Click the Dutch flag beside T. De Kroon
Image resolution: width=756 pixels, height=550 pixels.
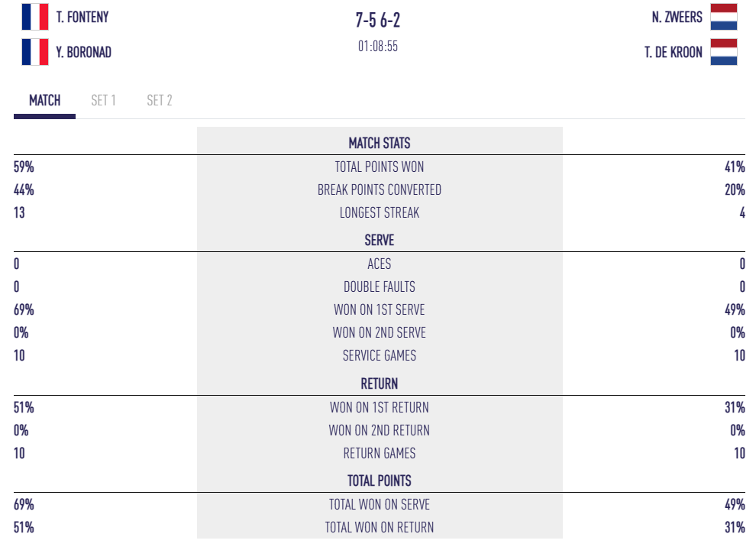click(x=723, y=52)
